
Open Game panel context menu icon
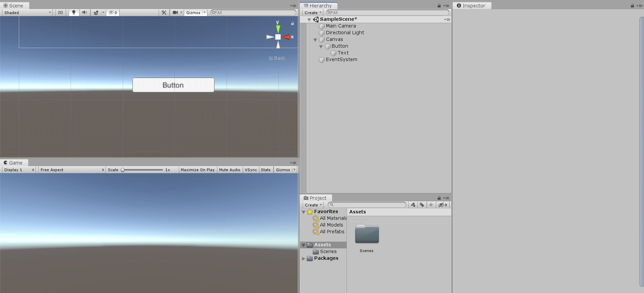pos(293,163)
